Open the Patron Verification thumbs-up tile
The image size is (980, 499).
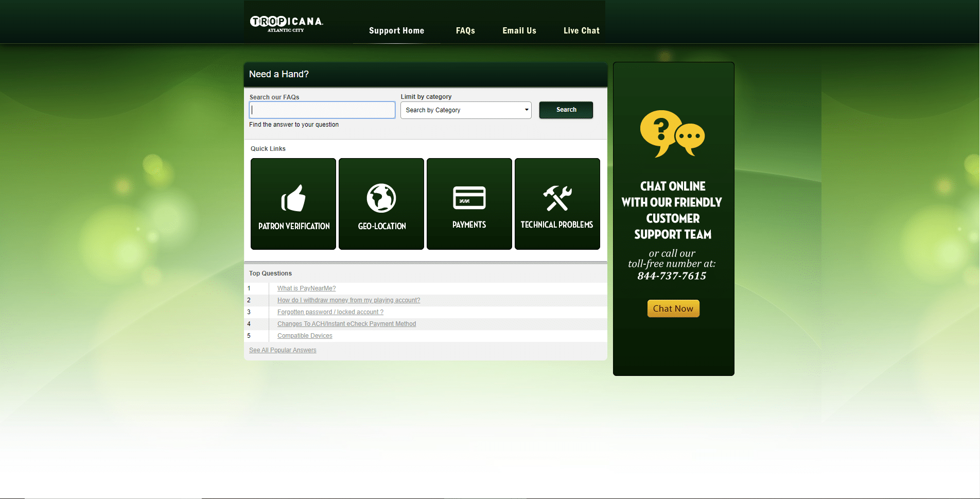pos(293,204)
